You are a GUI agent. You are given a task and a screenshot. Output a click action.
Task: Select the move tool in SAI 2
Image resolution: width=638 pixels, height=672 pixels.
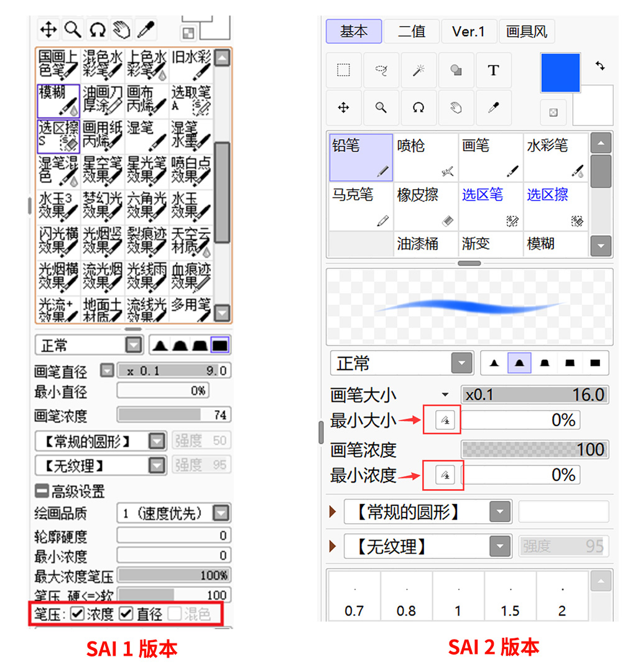pos(343,107)
